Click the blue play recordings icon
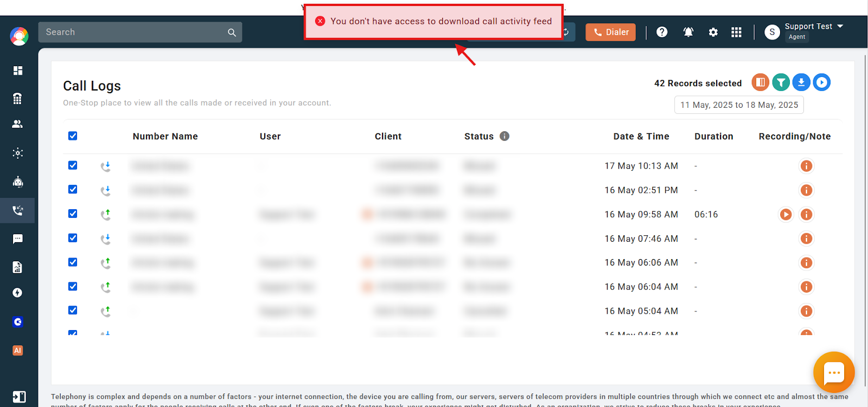 click(x=822, y=82)
